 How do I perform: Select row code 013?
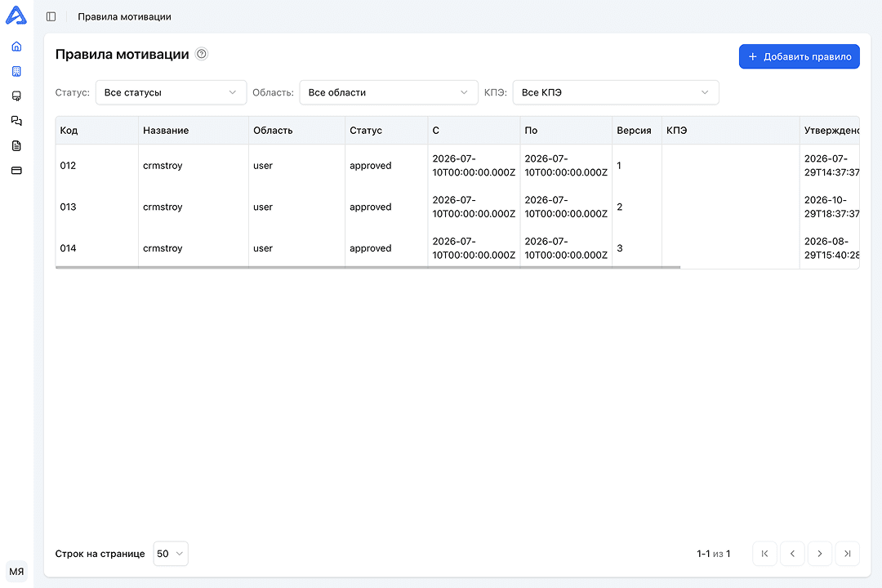pos(68,207)
